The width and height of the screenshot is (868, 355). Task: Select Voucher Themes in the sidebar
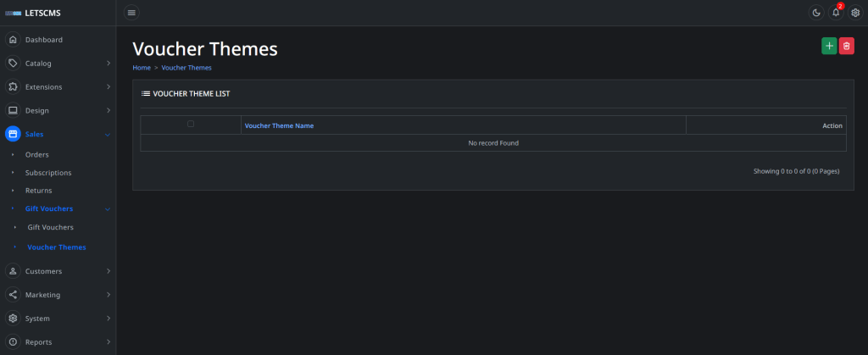(58, 247)
